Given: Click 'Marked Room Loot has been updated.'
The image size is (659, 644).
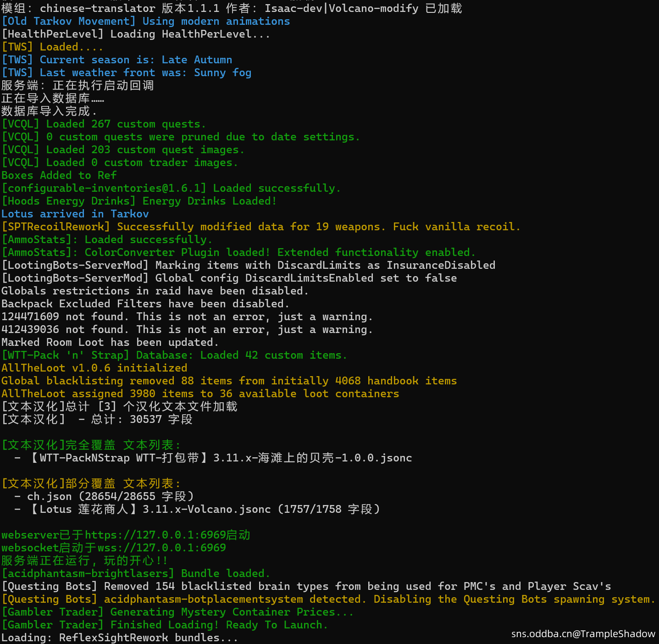Looking at the screenshot, I should tap(110, 343).
